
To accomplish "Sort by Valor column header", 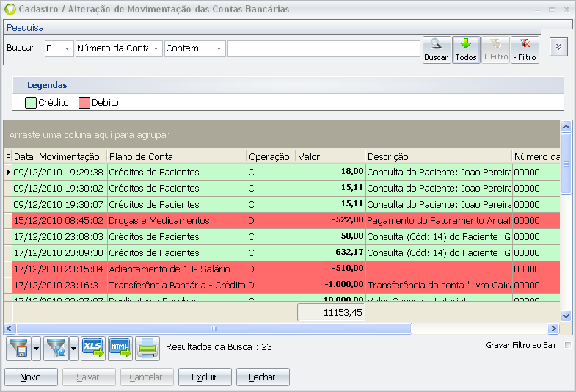I will (x=330, y=156).
